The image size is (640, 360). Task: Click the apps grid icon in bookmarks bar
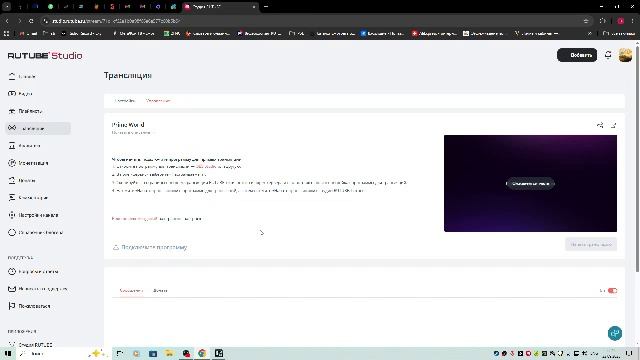7,33
